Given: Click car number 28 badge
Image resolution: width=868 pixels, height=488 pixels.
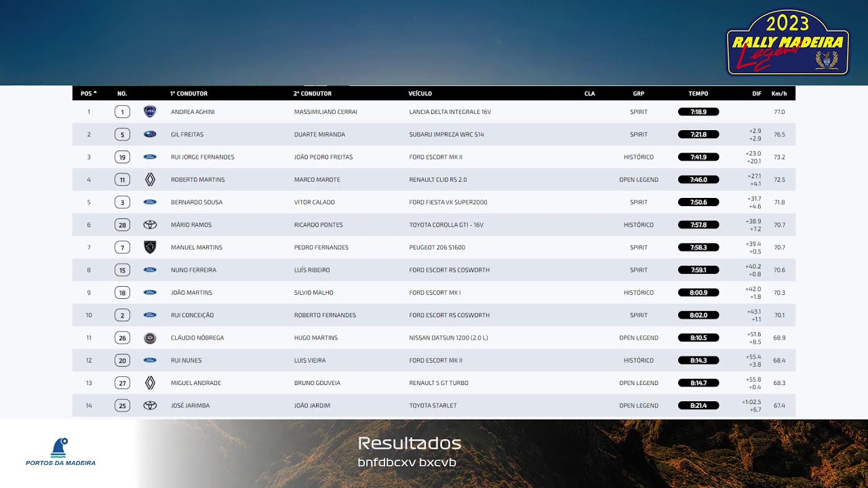Looking at the screenshot, I should tap(122, 225).
